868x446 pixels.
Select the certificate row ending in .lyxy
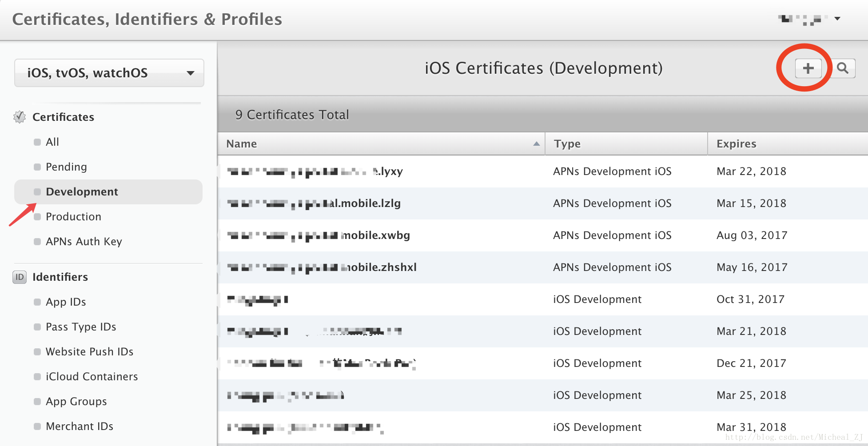543,171
